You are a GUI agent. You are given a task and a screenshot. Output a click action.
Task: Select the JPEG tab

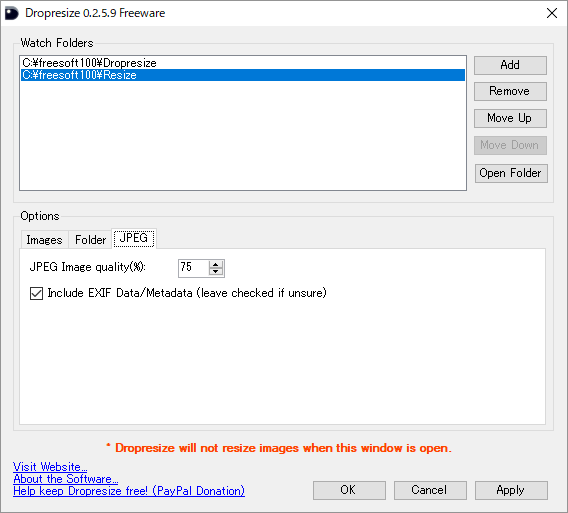pyautogui.click(x=134, y=238)
